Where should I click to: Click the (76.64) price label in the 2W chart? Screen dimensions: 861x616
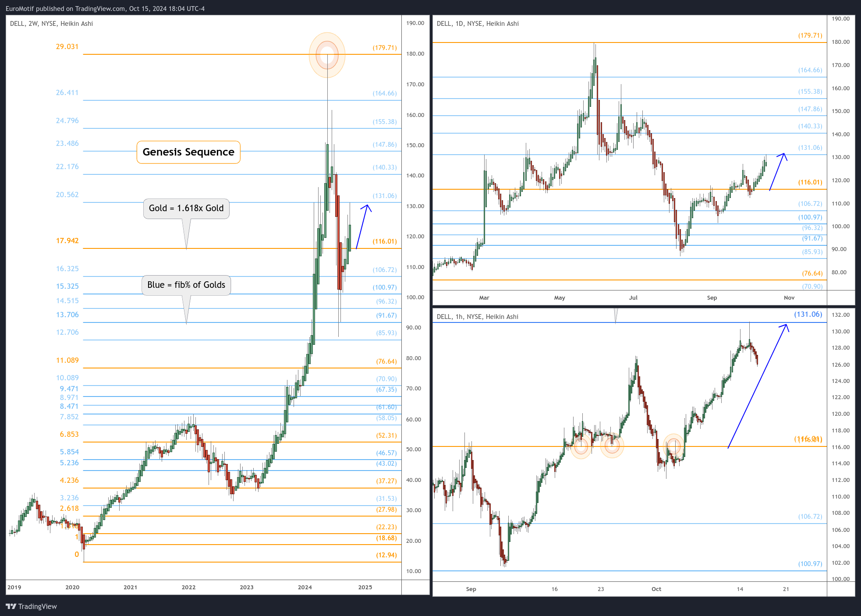click(x=386, y=361)
